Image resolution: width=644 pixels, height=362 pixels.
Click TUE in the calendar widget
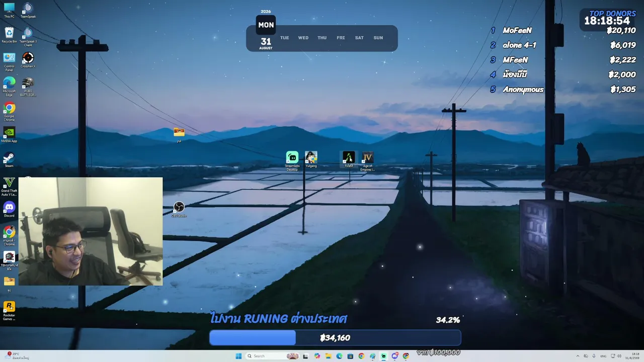284,38
